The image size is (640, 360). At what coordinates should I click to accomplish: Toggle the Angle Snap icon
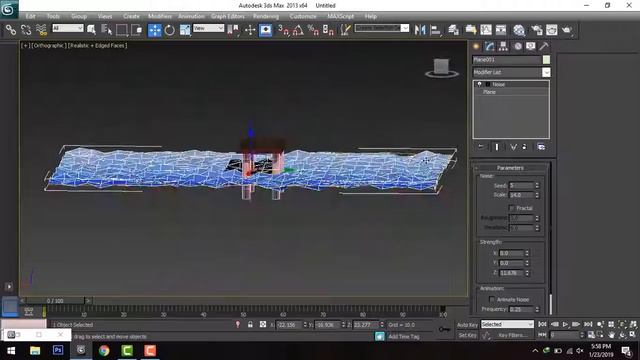(298, 30)
